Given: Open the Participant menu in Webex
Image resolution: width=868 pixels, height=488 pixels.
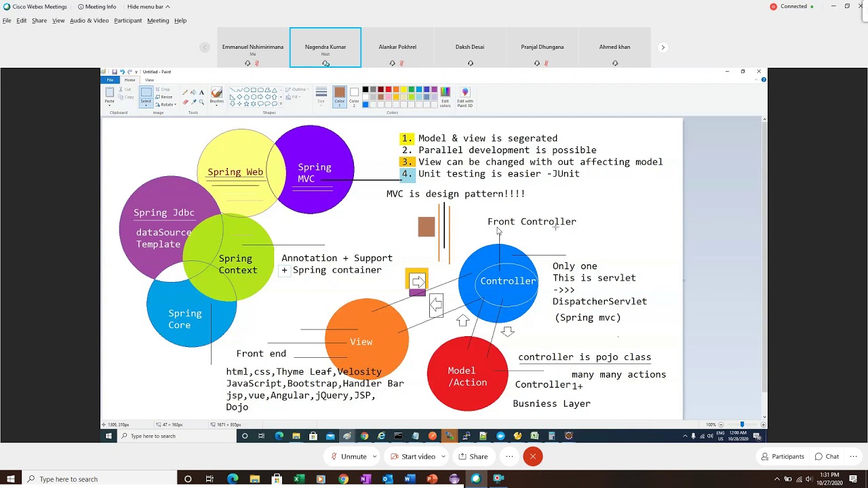Looking at the screenshot, I should pos(127,21).
